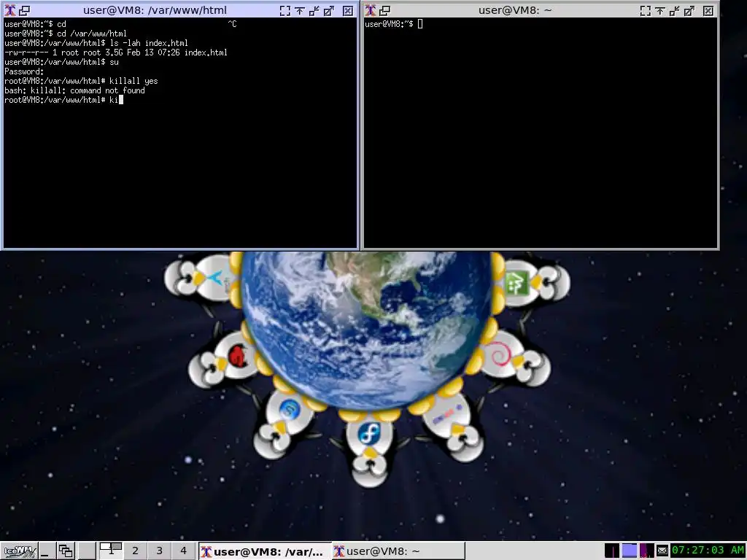Image resolution: width=747 pixels, height=560 pixels.
Task: Switch to workspace 4
Action: 183,551
